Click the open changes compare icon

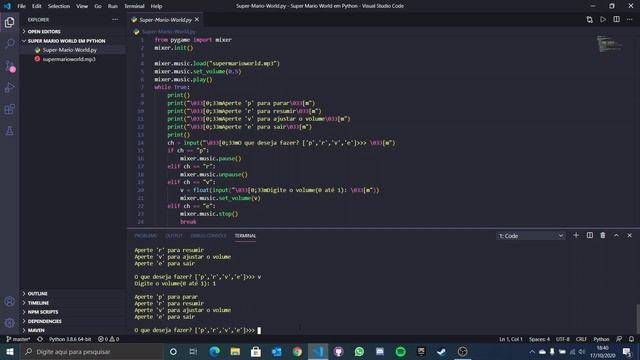[589, 20]
